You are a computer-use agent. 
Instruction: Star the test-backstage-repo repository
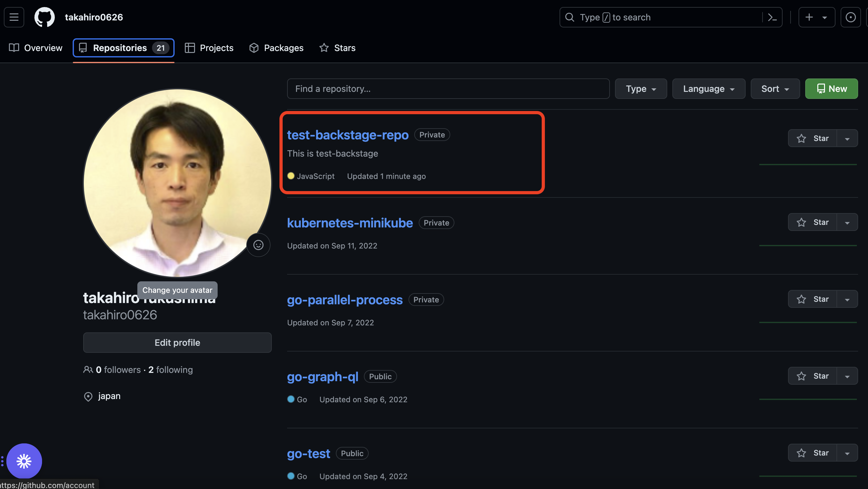(813, 138)
